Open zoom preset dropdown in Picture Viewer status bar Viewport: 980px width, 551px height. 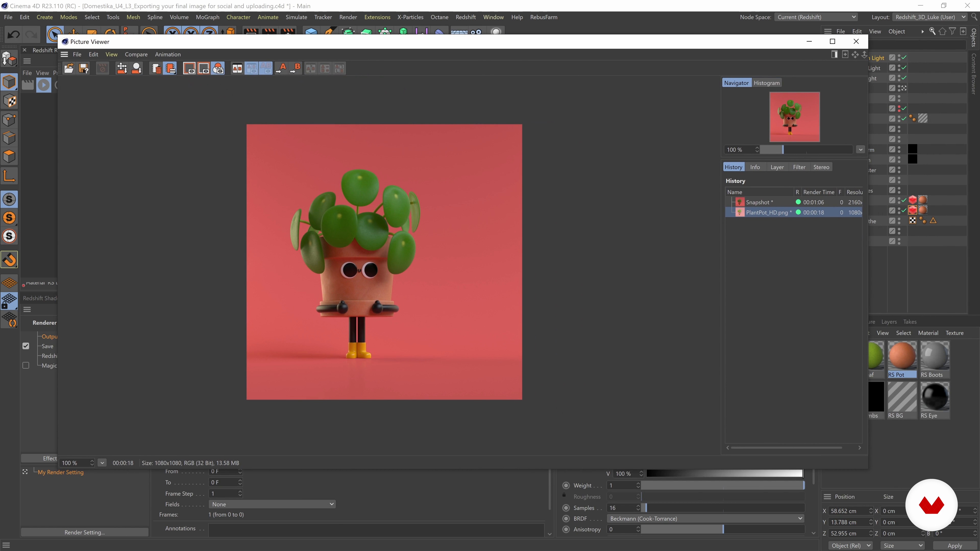pyautogui.click(x=102, y=463)
